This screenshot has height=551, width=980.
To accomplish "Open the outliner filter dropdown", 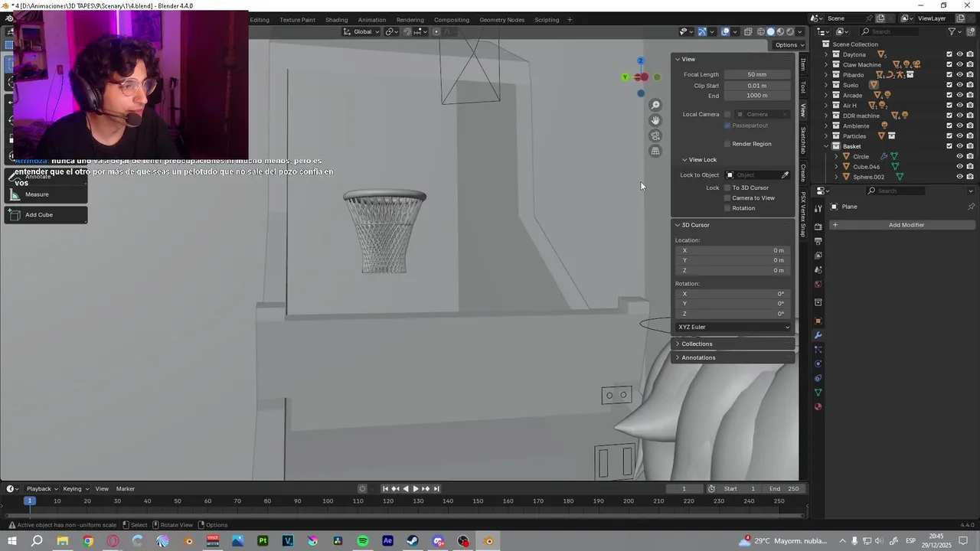I will click(955, 31).
